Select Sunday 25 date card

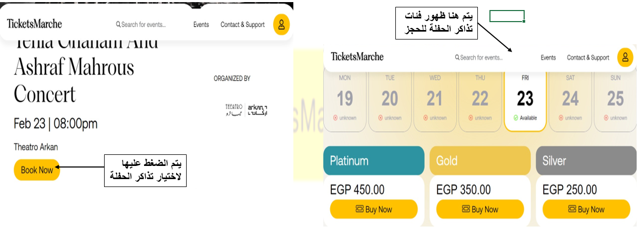(x=615, y=100)
